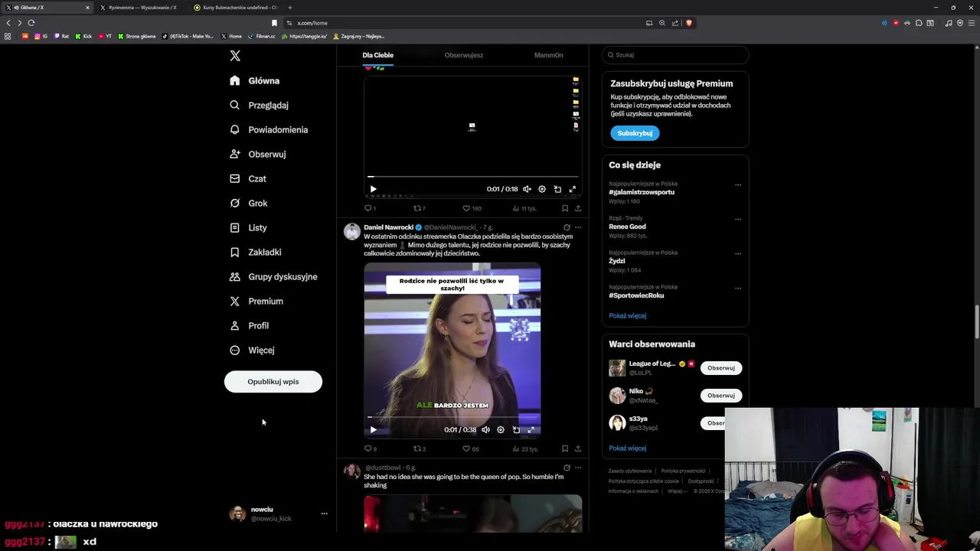Open the YT bookmark

point(105,36)
